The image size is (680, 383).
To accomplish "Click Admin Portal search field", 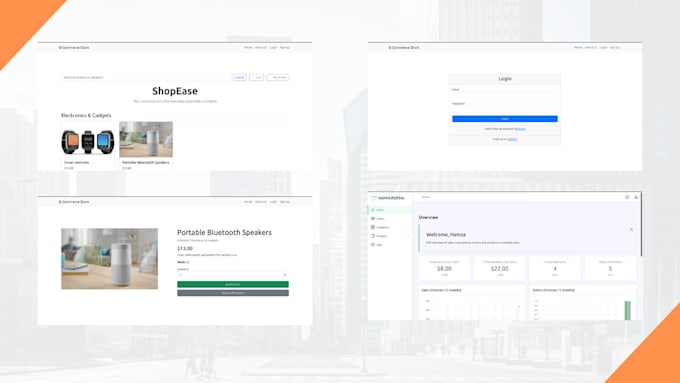I will 473,197.
